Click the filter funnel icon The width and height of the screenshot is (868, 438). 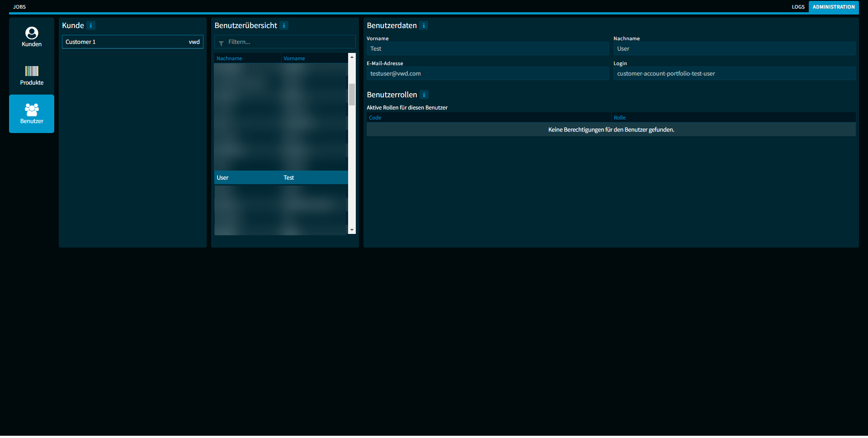click(x=221, y=43)
